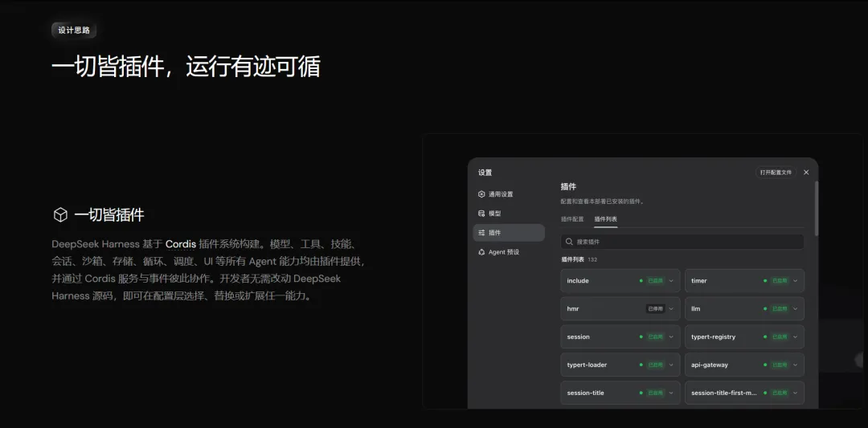Click the 插件列表 132 count label
The height and width of the screenshot is (428, 868).
(x=579, y=259)
